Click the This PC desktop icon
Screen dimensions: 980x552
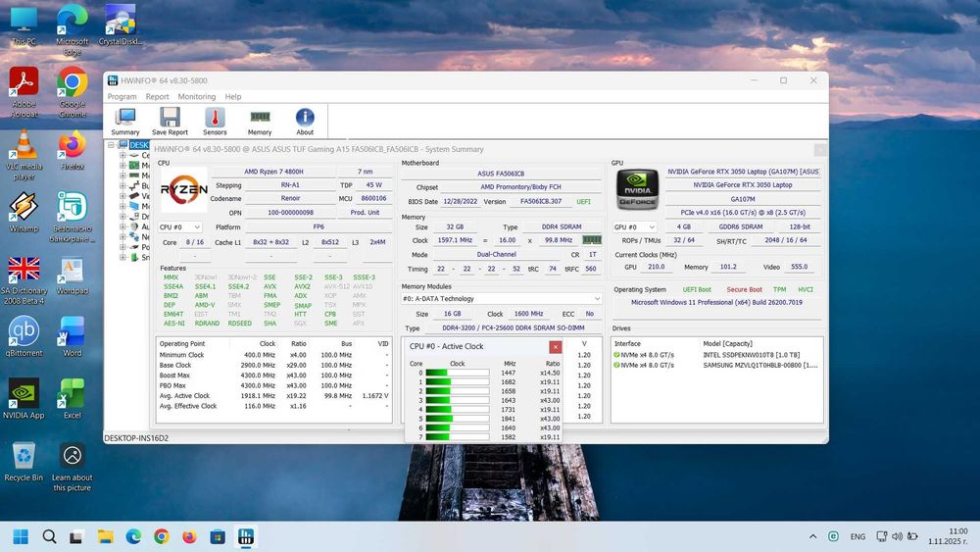(x=24, y=25)
